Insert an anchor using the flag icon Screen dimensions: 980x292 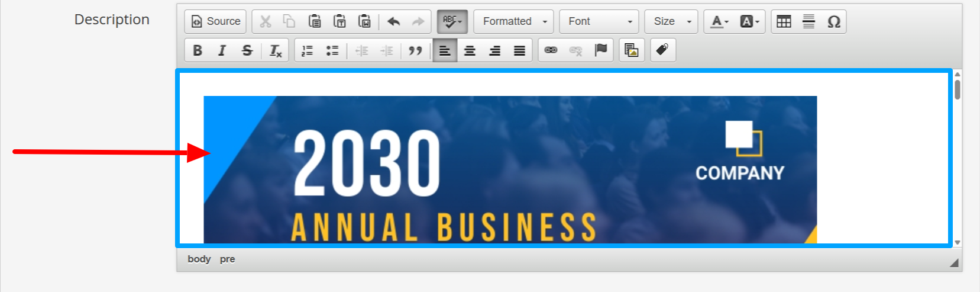coord(600,50)
